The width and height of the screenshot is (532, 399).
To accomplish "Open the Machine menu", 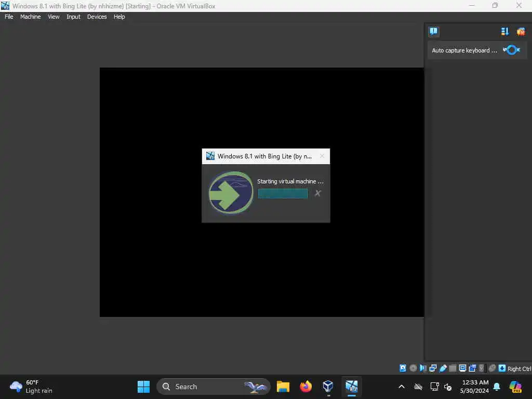I will point(30,17).
